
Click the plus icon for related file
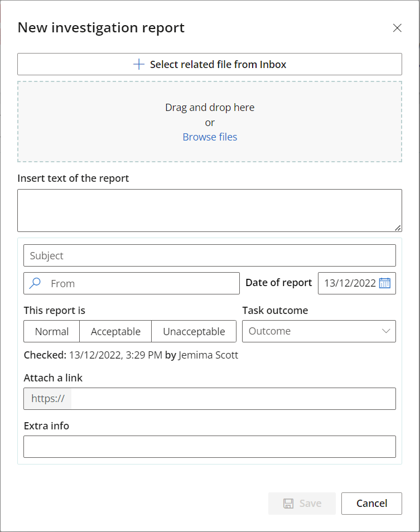(x=139, y=64)
